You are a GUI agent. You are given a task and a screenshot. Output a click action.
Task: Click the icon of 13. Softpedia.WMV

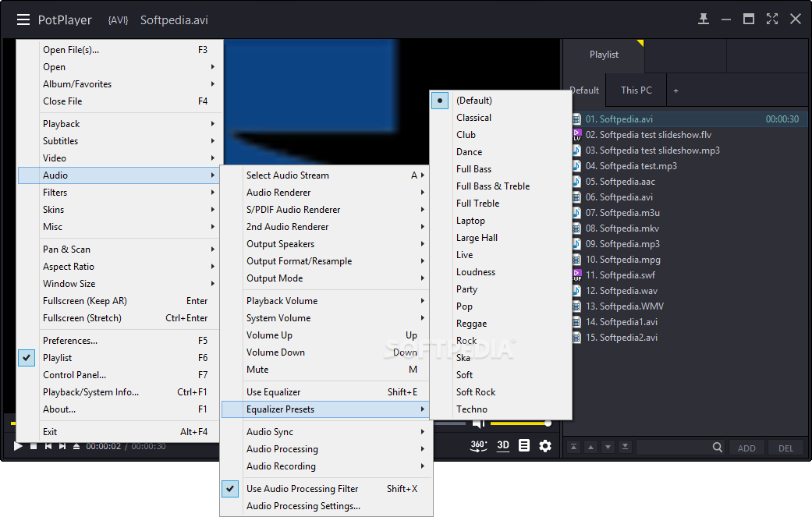point(576,306)
